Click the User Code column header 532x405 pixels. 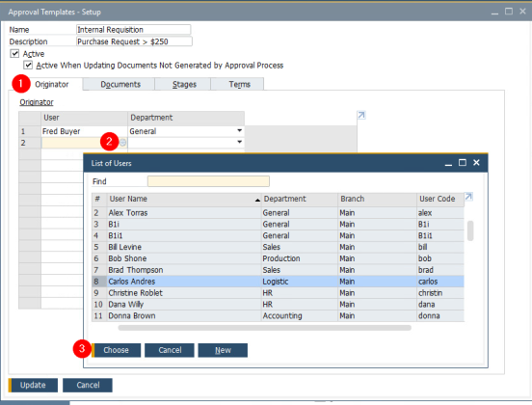[440, 199]
